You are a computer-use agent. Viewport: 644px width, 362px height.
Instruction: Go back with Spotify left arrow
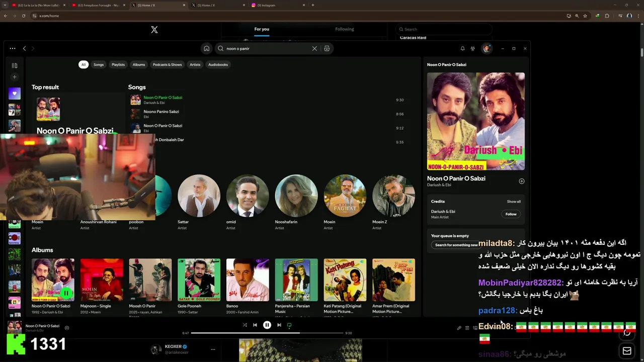point(24,49)
